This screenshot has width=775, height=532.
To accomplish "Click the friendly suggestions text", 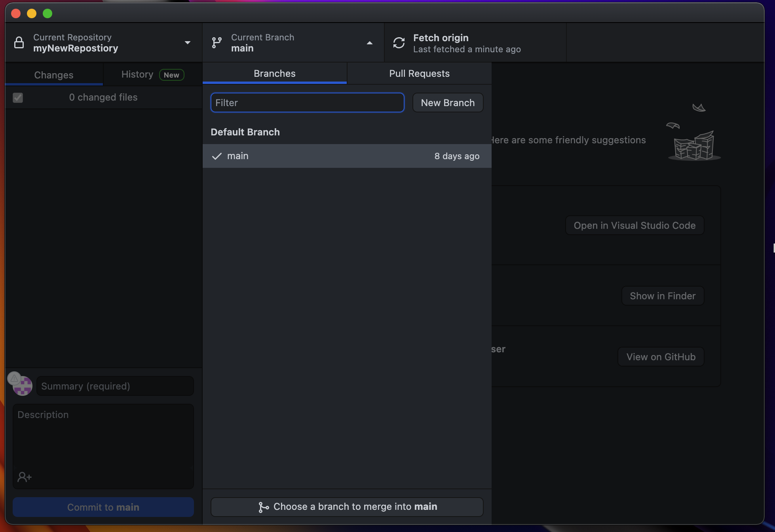I will pyautogui.click(x=569, y=140).
